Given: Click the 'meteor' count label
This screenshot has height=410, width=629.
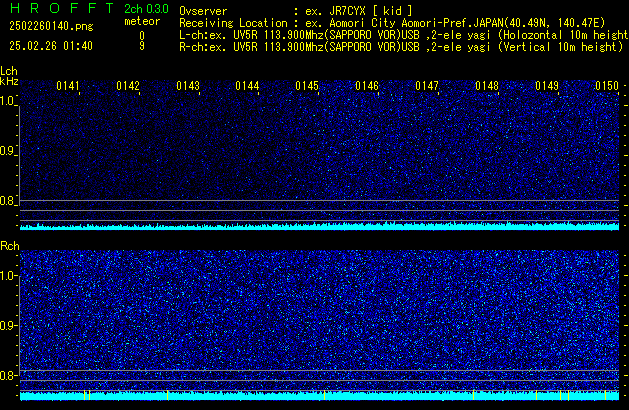Looking at the screenshot, I should coord(142,21).
